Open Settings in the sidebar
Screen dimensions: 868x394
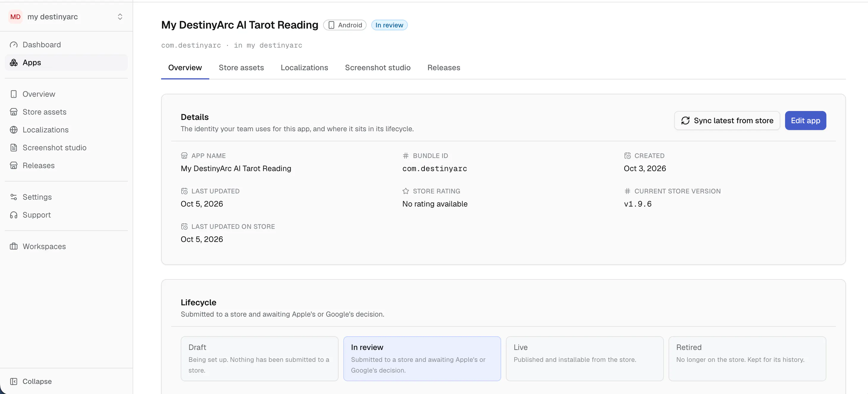coord(66,197)
